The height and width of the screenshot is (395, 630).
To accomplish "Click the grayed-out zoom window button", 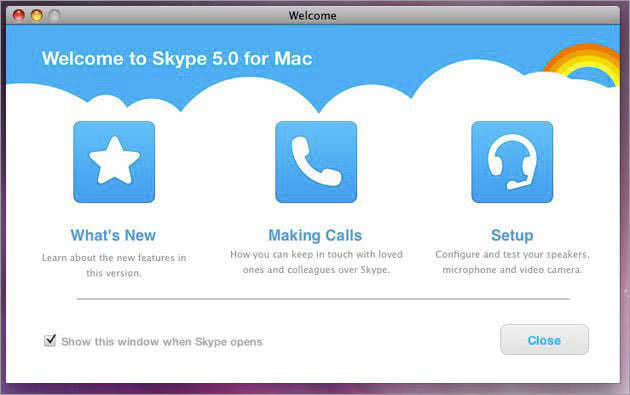I will pos(54,15).
